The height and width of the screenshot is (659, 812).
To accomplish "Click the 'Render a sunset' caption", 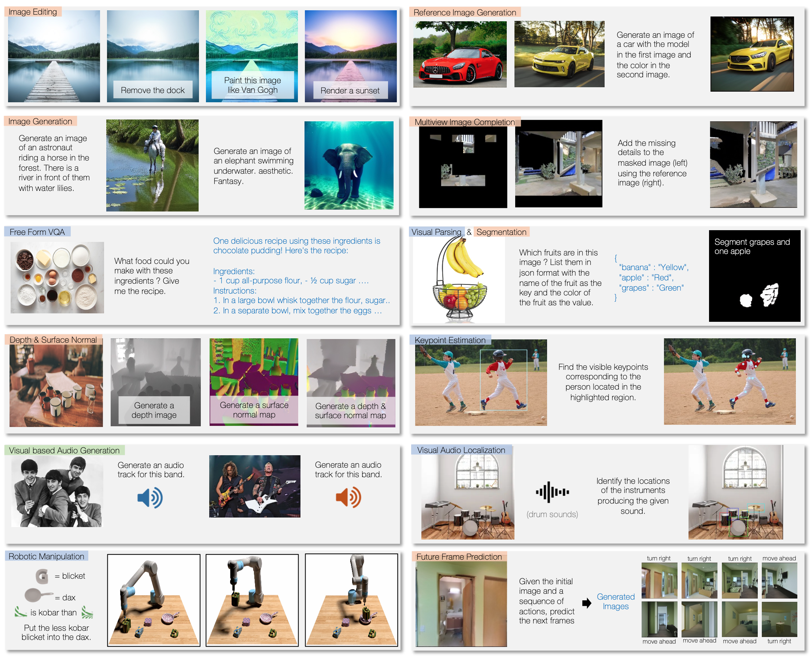I will click(x=350, y=90).
